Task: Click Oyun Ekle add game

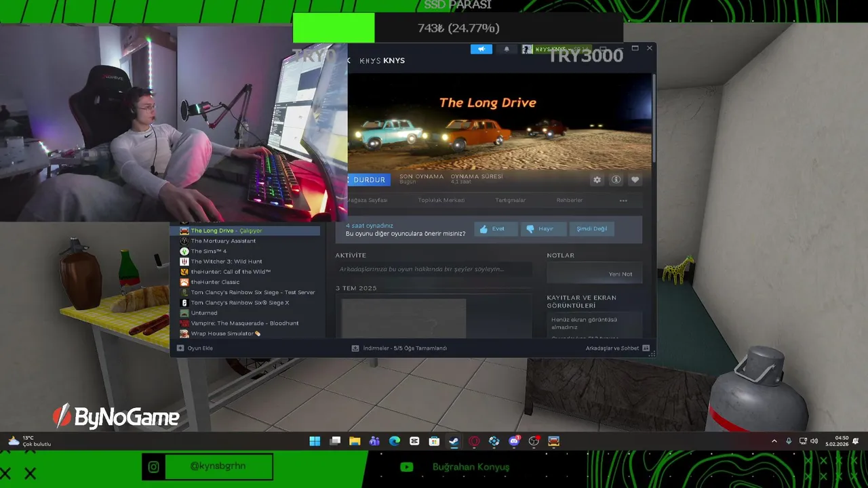Action: [195, 348]
